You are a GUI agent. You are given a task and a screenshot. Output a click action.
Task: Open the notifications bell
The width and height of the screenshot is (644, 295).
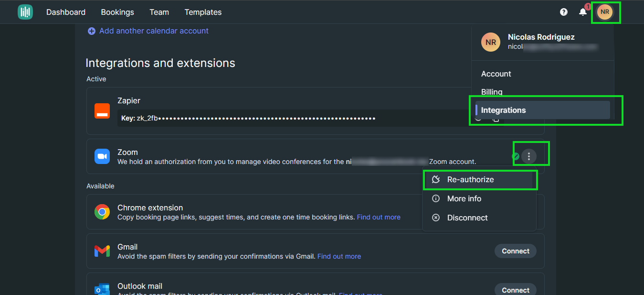583,12
